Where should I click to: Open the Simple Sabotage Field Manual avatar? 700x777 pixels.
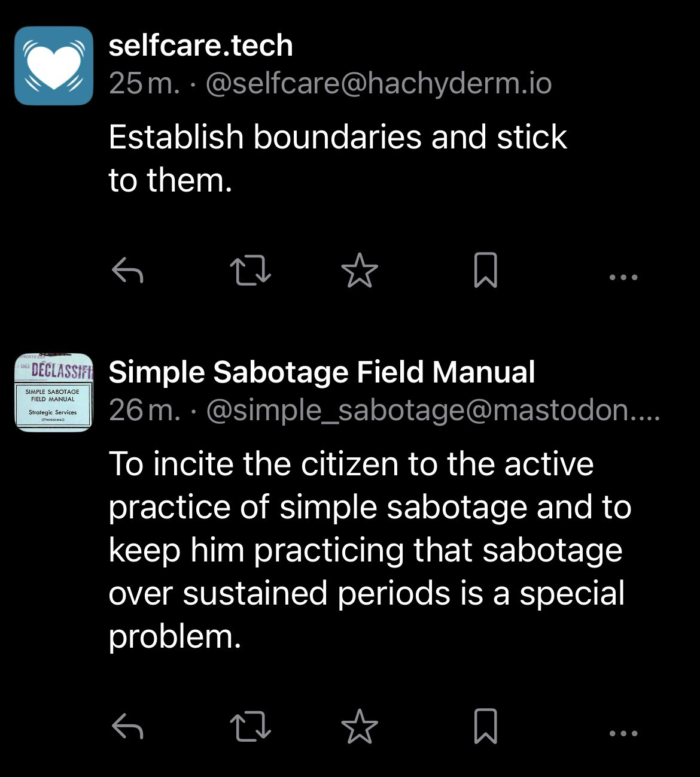[x=54, y=392]
